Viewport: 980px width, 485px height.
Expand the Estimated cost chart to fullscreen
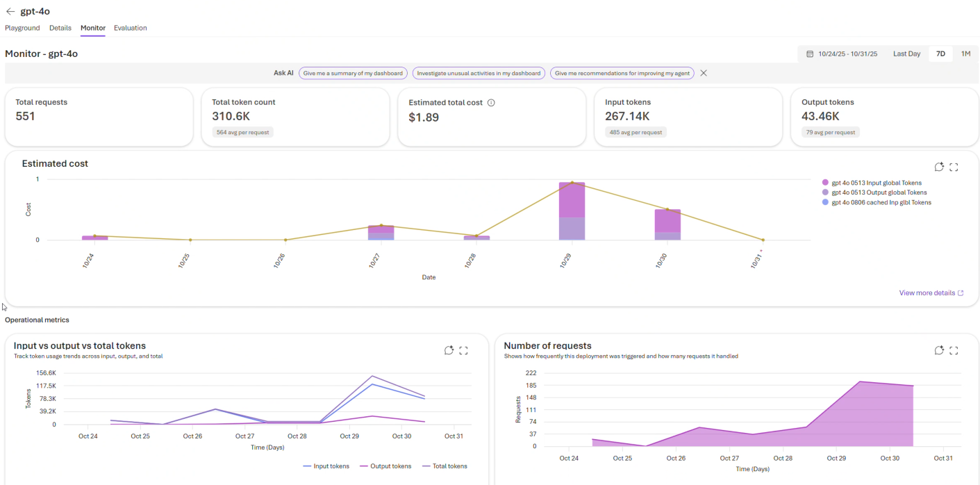[954, 167]
